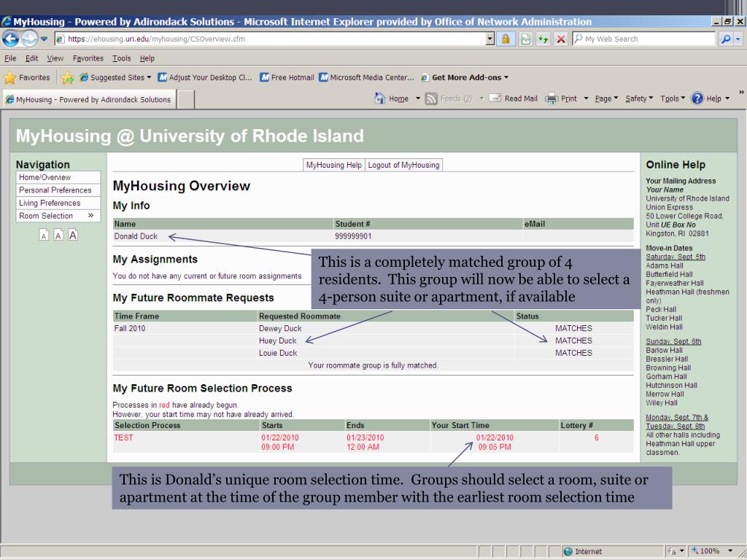Click the Feeds RSS icon

[431, 98]
